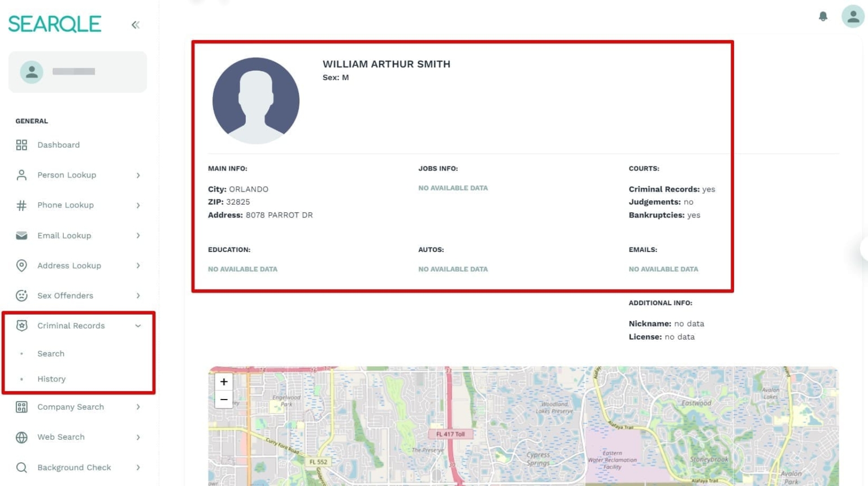The image size is (868, 486).
Task: Click the Web Search globe icon
Action: 21,437
